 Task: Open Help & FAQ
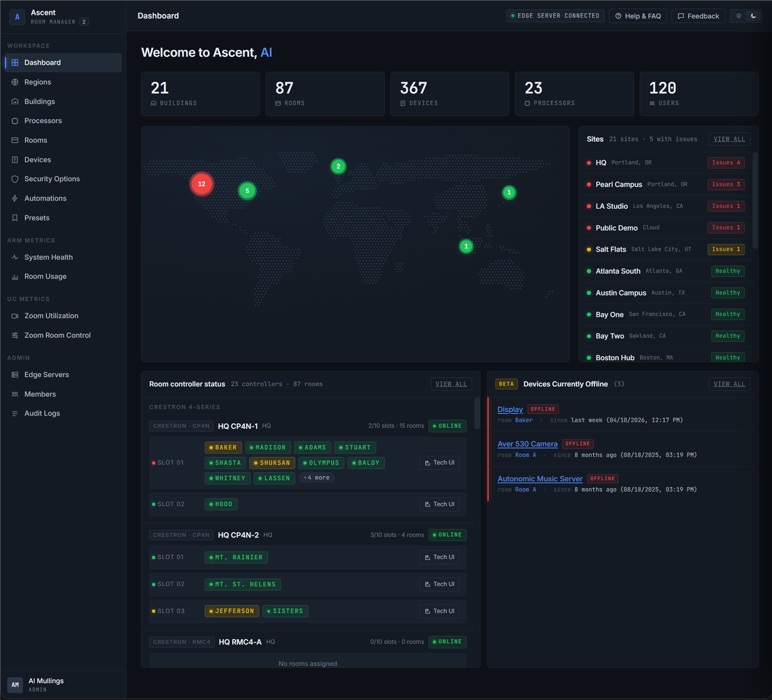click(638, 16)
